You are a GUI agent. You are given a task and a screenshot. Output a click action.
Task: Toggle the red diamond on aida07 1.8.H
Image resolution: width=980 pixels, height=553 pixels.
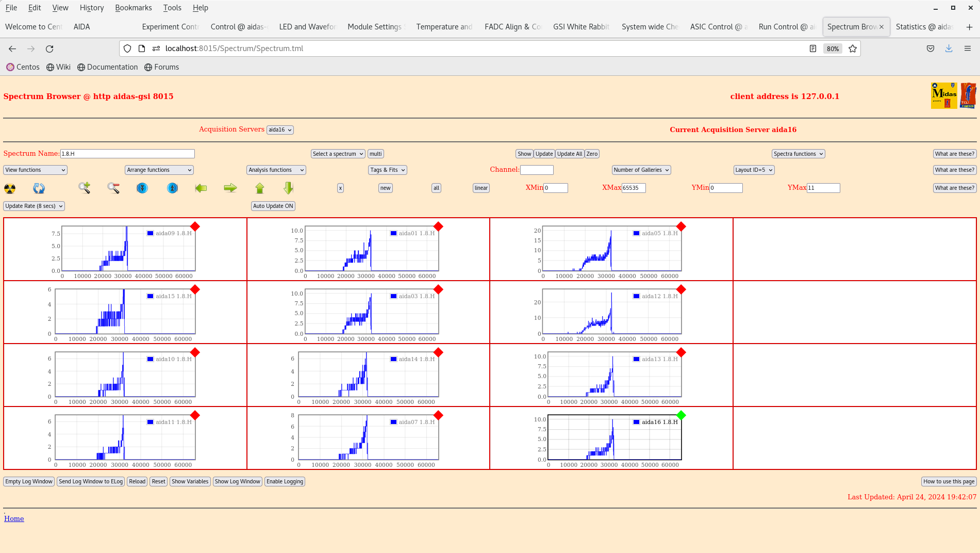[x=438, y=415]
